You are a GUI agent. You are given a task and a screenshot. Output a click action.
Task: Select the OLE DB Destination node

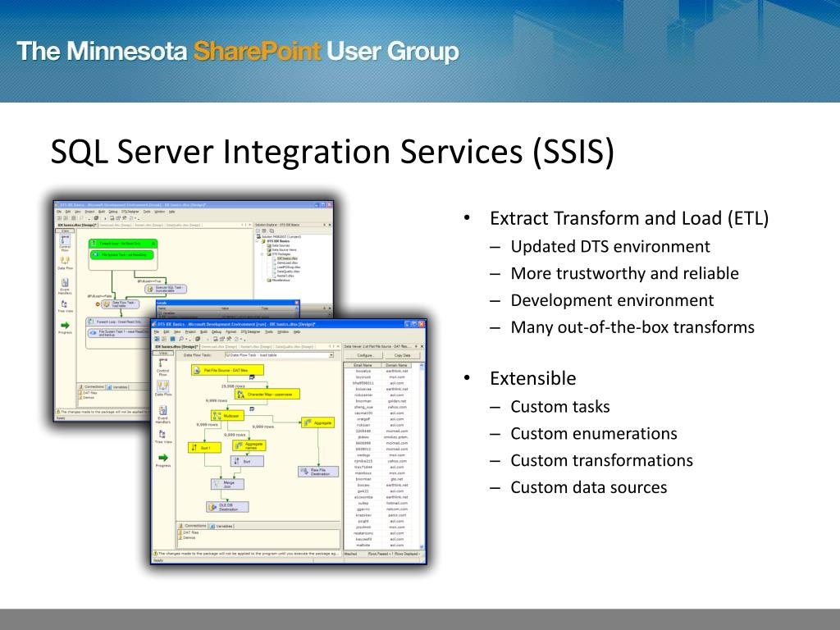pyautogui.click(x=228, y=507)
